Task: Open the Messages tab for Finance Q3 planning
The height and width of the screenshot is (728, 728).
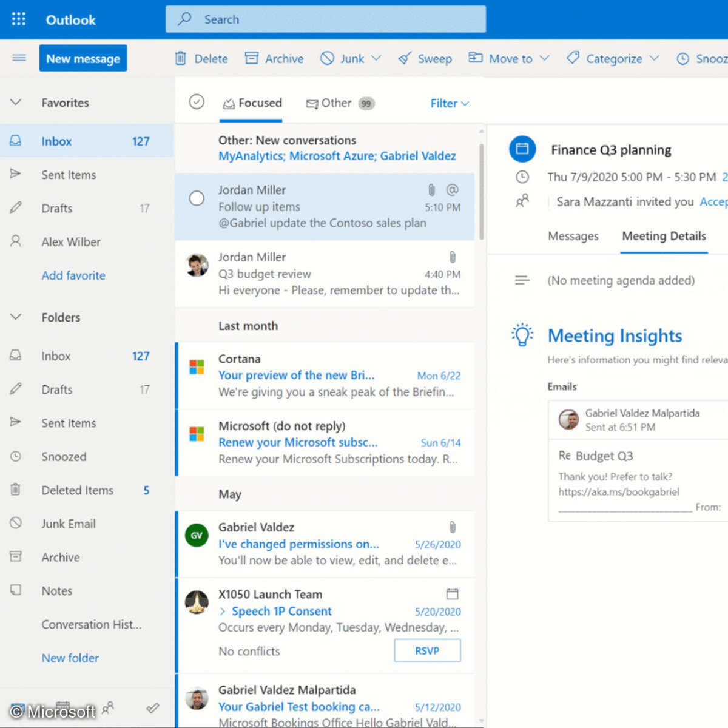Action: (x=573, y=237)
